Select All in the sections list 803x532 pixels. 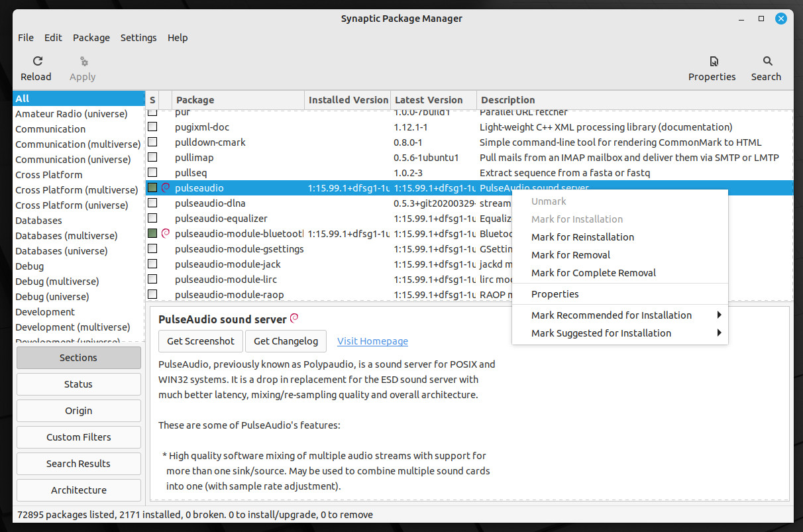78,99
